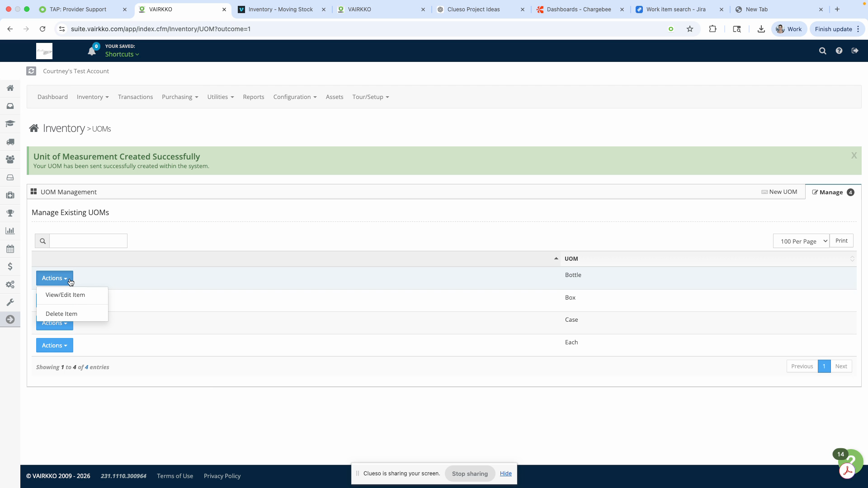Open Actions dropdown for the Each row

54,345
